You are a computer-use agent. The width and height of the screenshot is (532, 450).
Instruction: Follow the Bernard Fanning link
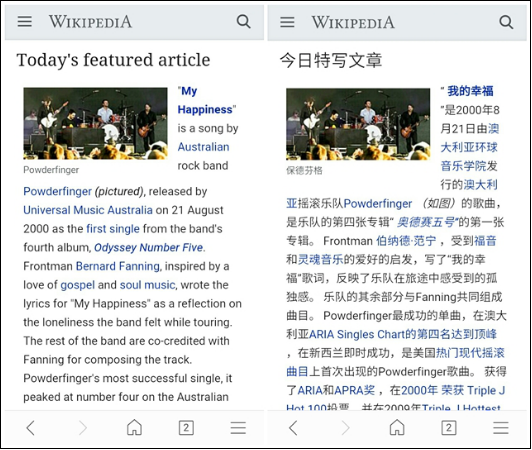coord(117,266)
